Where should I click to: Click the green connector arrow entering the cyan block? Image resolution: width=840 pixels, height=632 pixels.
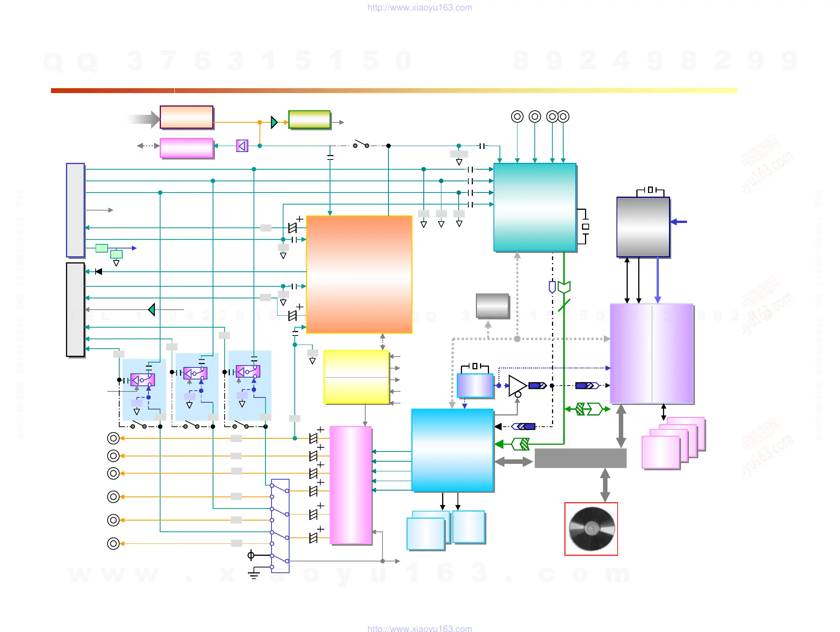(513, 444)
